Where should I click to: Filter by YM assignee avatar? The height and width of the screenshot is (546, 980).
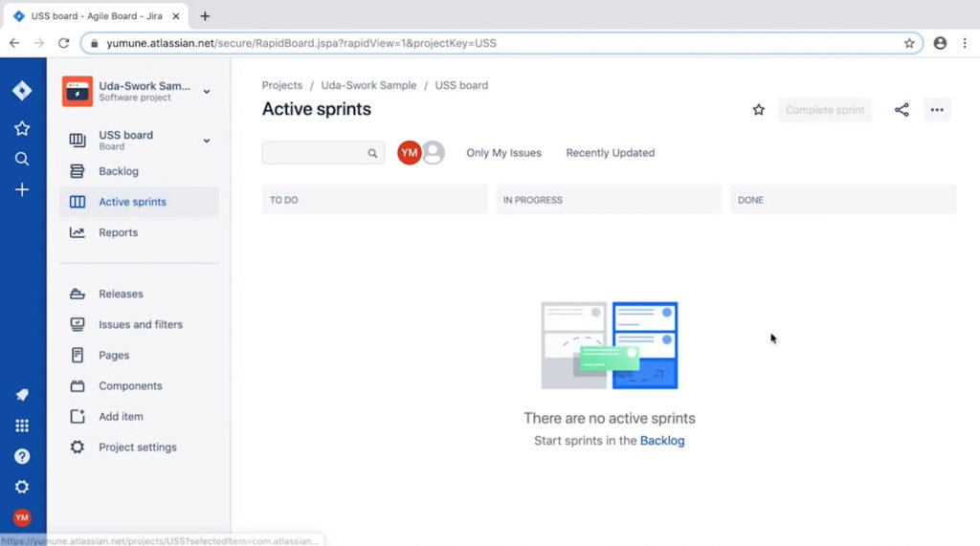point(410,152)
